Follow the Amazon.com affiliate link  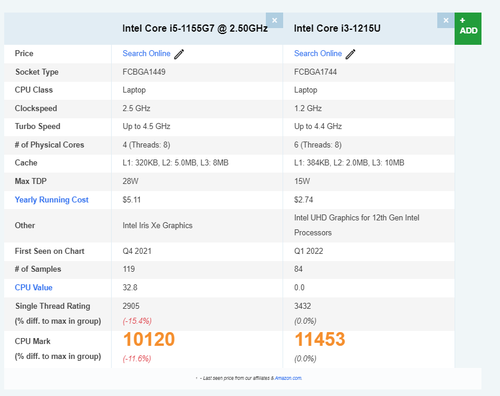pyautogui.click(x=288, y=378)
